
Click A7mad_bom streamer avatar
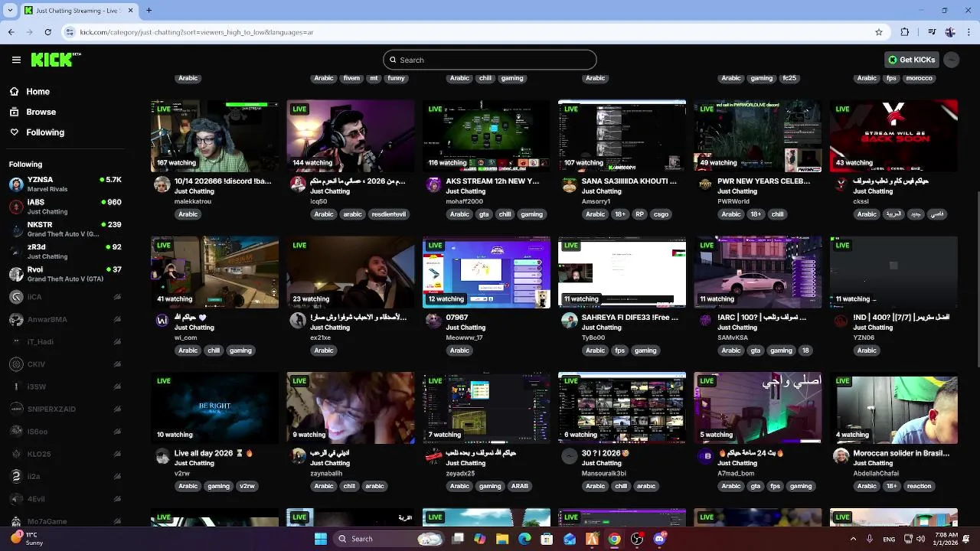705,455
